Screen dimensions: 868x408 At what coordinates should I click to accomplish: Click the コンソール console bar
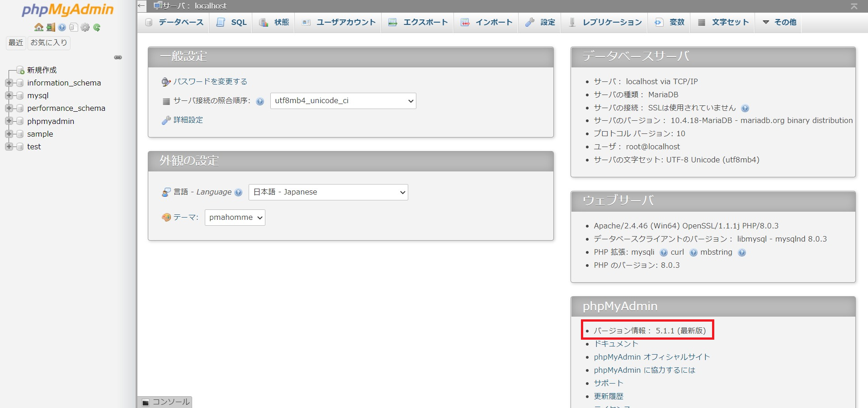pyautogui.click(x=165, y=402)
